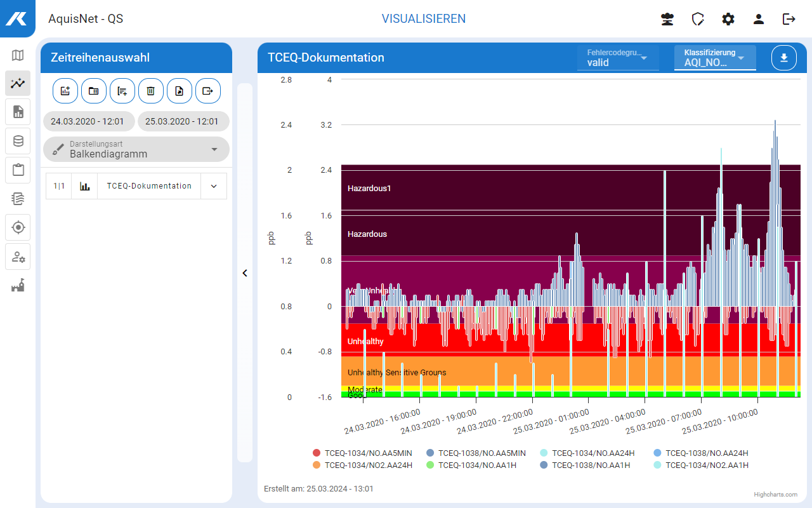Open the Darstellungsart dropdown
812x508 pixels.
coord(136,149)
